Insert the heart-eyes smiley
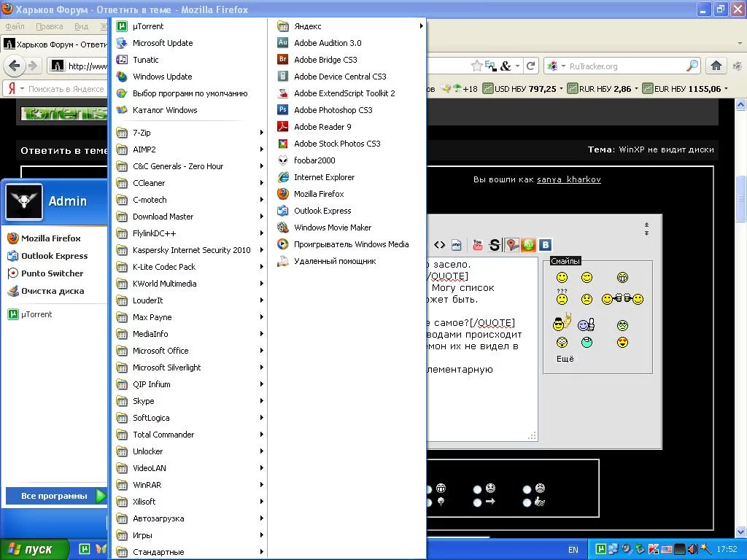Viewport: 747px width, 560px height. pyautogui.click(x=622, y=343)
